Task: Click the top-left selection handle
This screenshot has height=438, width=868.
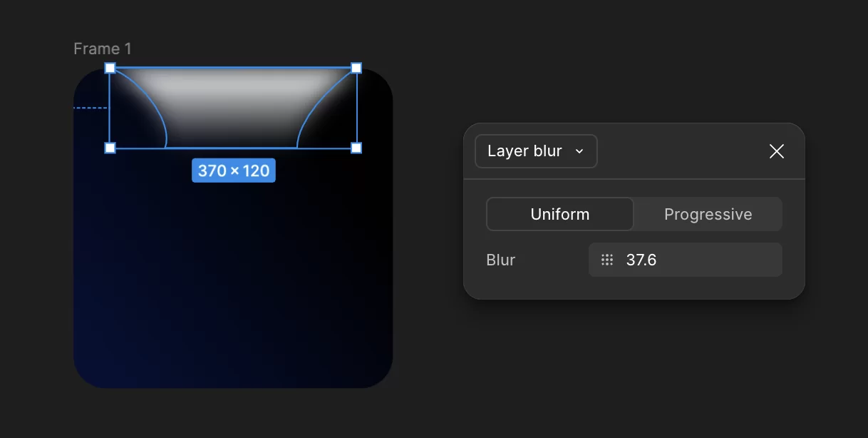Action: 110,68
